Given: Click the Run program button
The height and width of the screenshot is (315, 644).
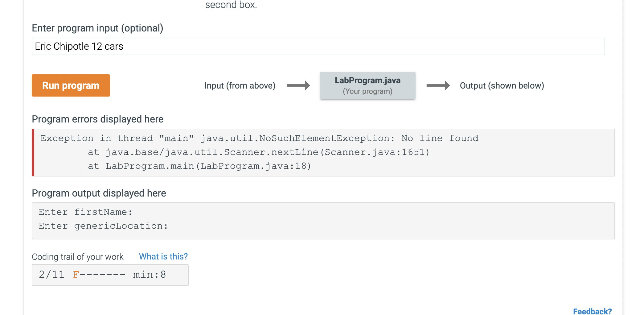Looking at the screenshot, I should (71, 85).
